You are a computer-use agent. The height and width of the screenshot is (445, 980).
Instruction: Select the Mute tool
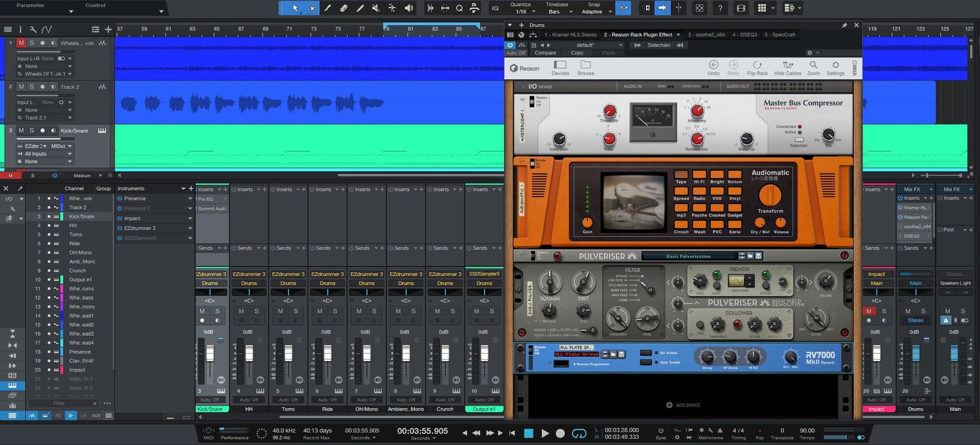click(375, 8)
